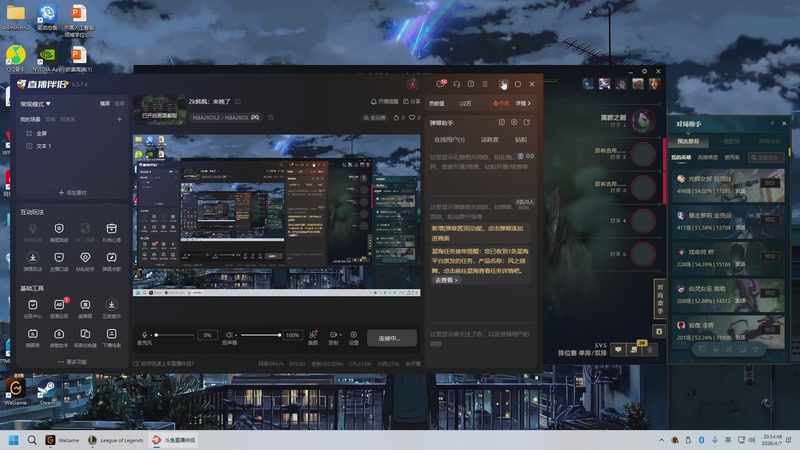The image size is (800, 450).
Task: Select the 预选推荐 tab in 对局助手
Action: click(688, 141)
